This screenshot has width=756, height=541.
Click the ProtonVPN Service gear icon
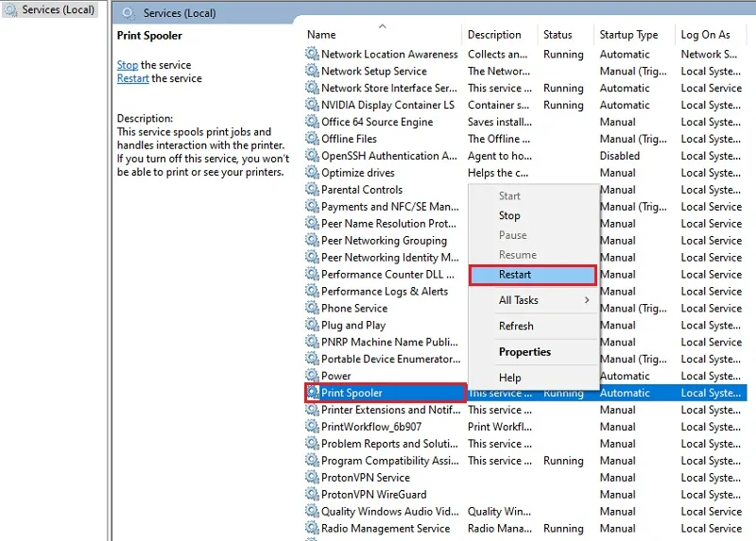[312, 477]
